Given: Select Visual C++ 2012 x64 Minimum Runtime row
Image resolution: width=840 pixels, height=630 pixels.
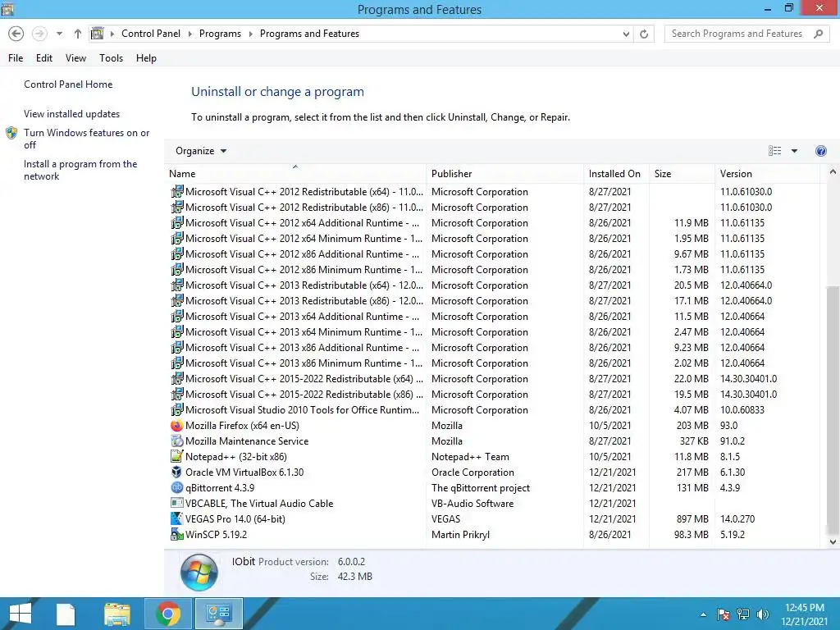Looking at the screenshot, I should click(493, 239).
